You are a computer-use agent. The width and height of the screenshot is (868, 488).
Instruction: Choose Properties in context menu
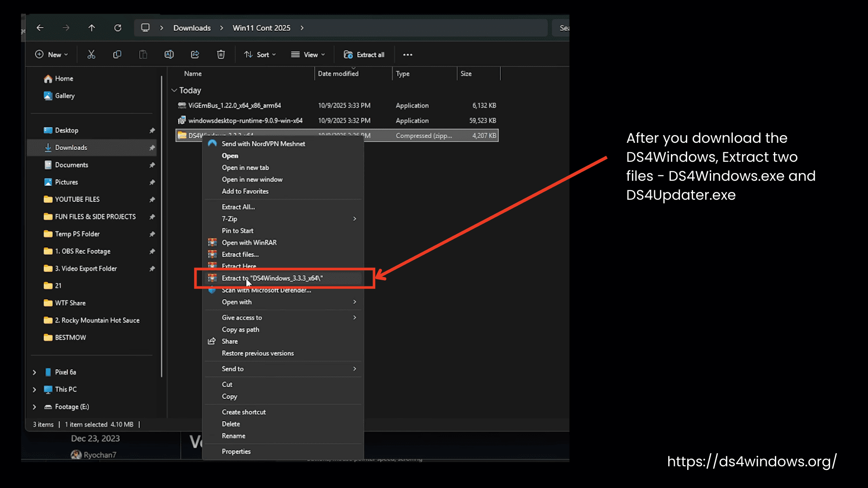pos(283,451)
